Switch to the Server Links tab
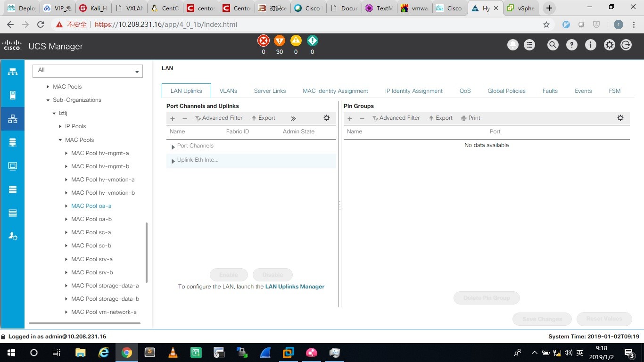Screen dimensions: 644x362 click(270, 91)
